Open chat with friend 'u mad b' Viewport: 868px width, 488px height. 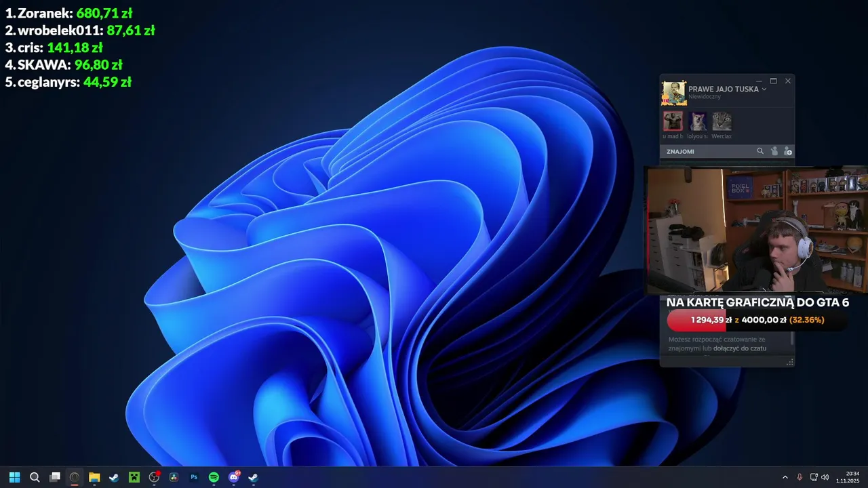click(673, 121)
